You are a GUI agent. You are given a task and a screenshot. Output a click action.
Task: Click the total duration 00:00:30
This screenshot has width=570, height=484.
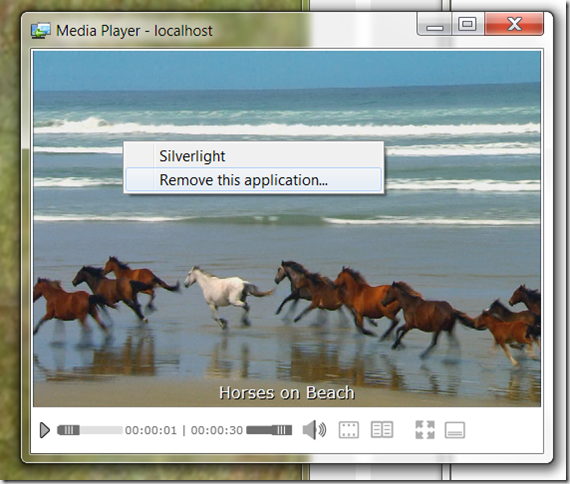(217, 430)
